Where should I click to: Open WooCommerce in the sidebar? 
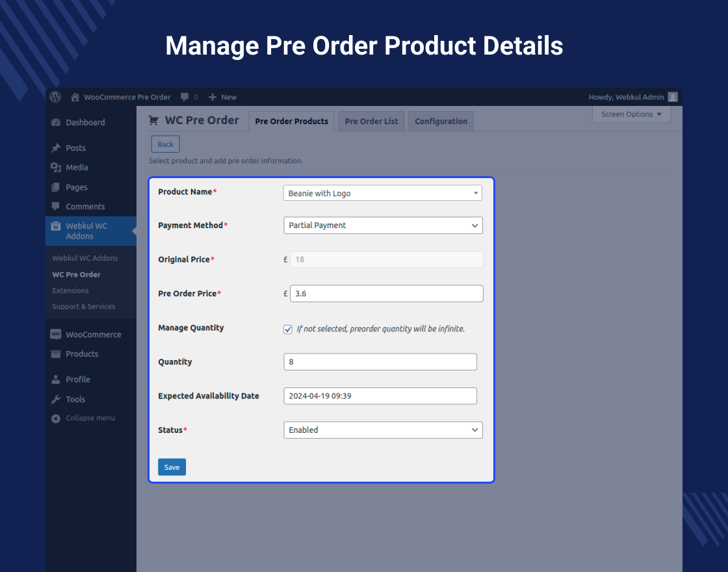pos(94,334)
